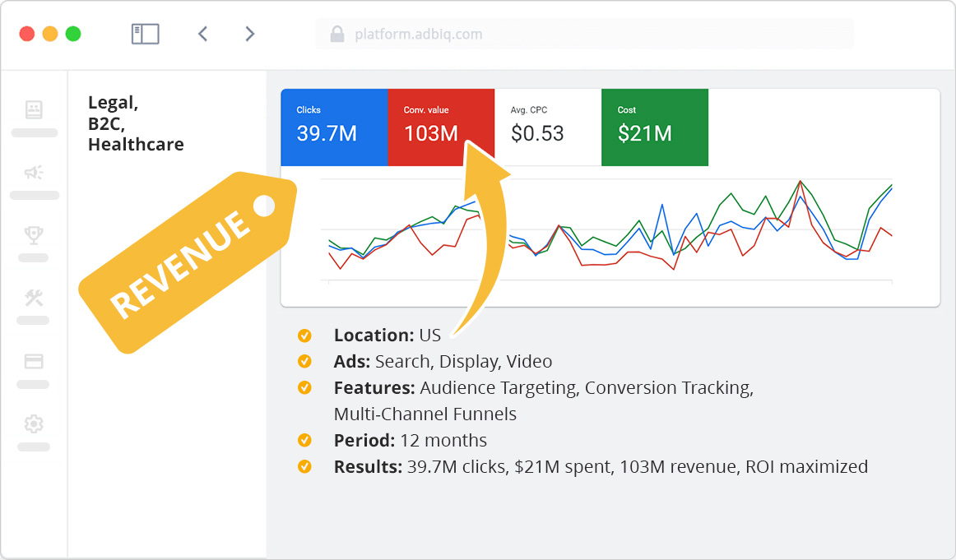Click the contact card icon in sidebar
The width and height of the screenshot is (956, 560).
[x=34, y=109]
